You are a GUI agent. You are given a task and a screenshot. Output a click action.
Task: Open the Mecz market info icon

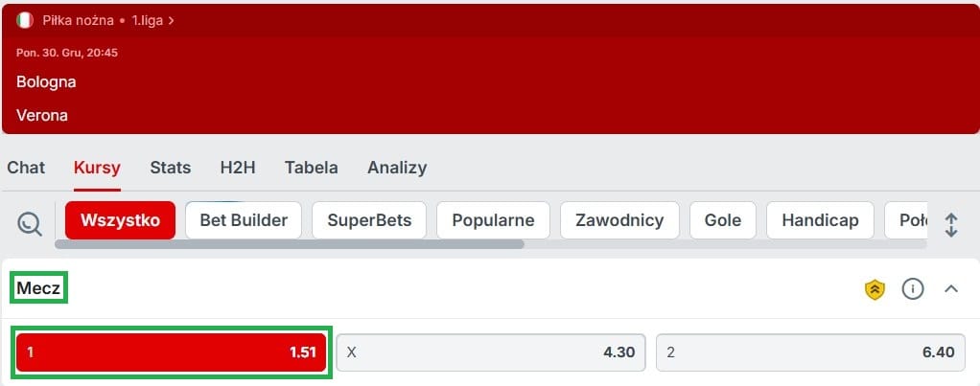(913, 288)
